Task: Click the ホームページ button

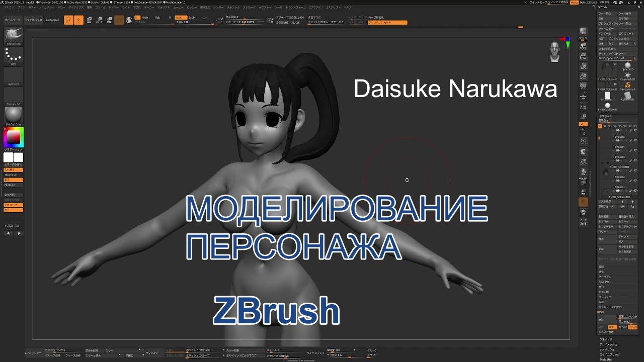Action: point(13,20)
